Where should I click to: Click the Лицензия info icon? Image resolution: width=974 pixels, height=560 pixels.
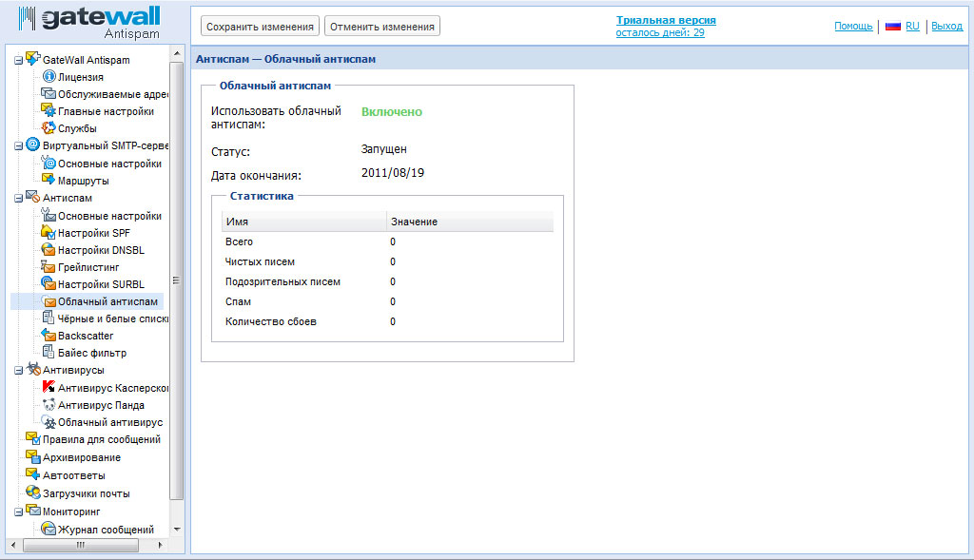(x=49, y=76)
